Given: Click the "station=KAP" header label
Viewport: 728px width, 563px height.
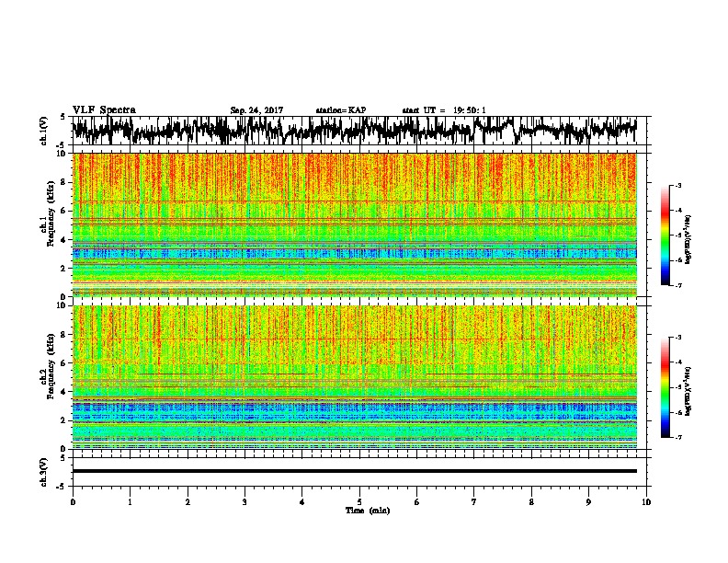Looking at the screenshot, I should pos(341,110).
